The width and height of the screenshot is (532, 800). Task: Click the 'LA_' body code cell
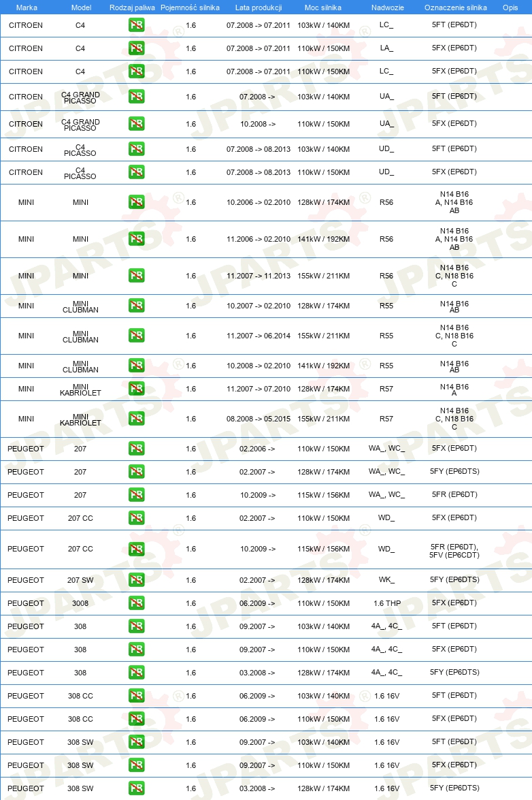(x=386, y=48)
